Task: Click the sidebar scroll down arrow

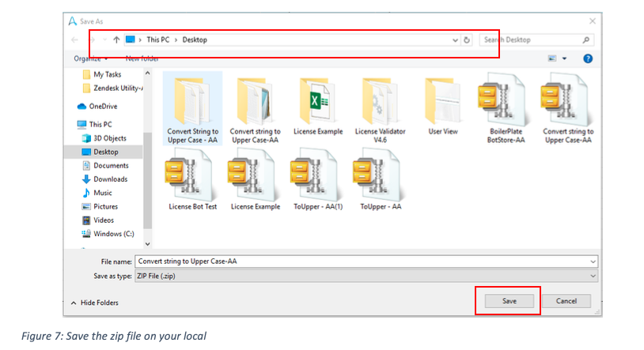Action: 147,243
